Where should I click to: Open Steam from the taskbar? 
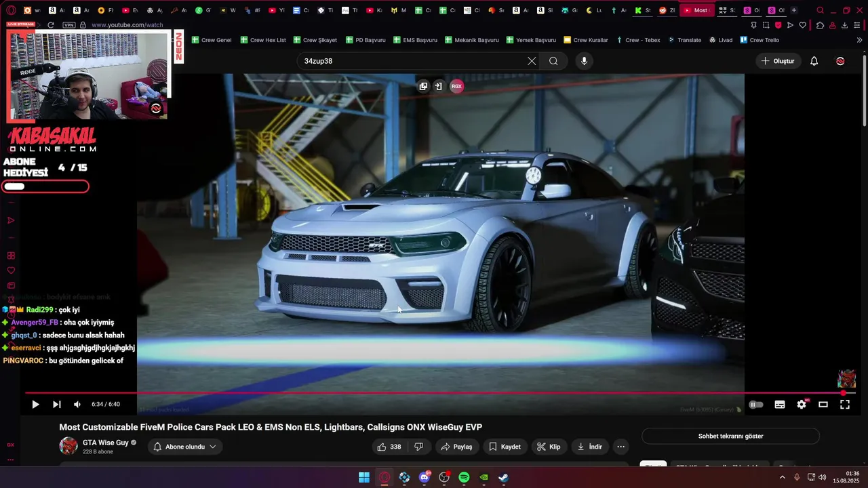(503, 477)
